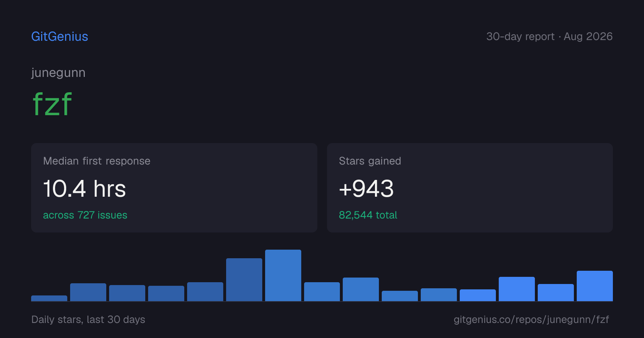
Task: Click the green fzf repository title
Action: click(52, 104)
